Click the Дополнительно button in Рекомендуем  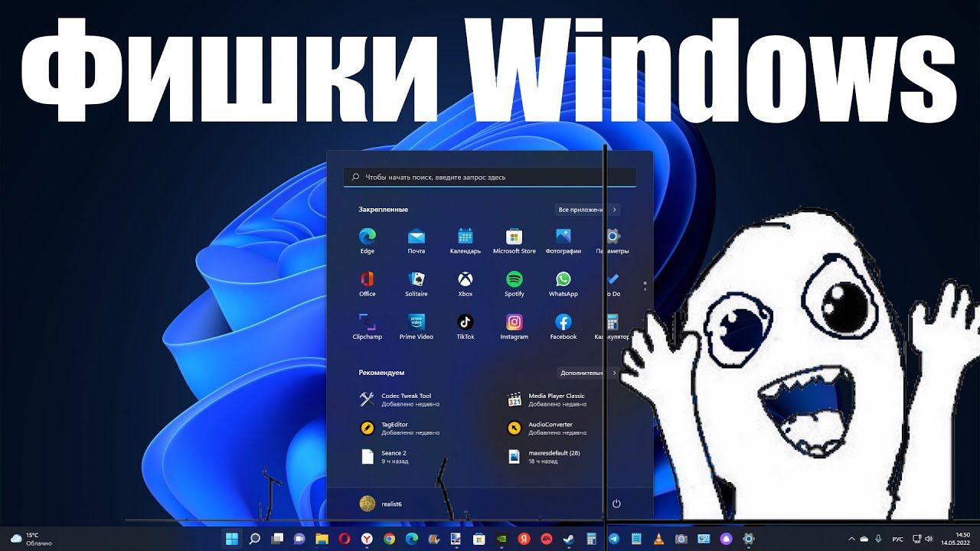(x=589, y=373)
